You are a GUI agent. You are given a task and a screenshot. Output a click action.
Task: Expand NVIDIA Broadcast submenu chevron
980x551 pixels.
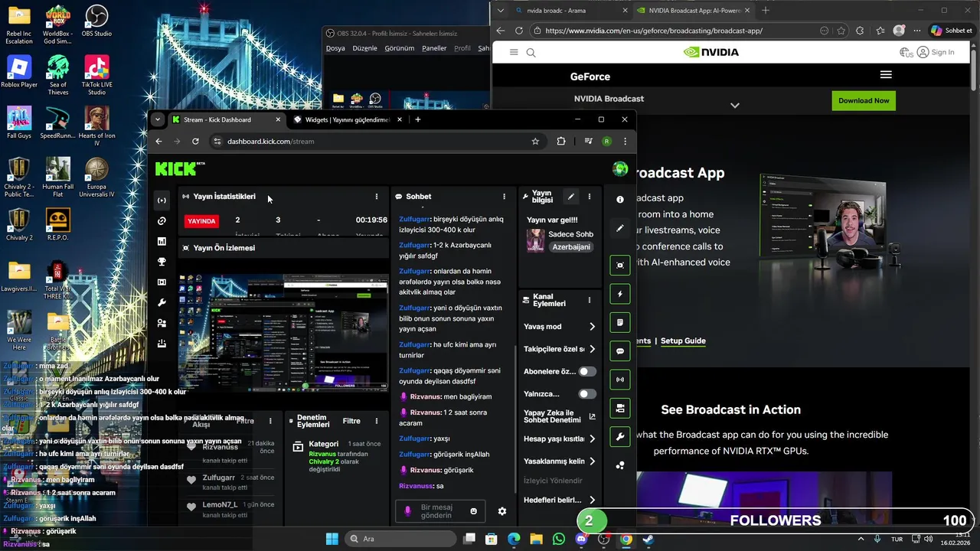(x=735, y=106)
